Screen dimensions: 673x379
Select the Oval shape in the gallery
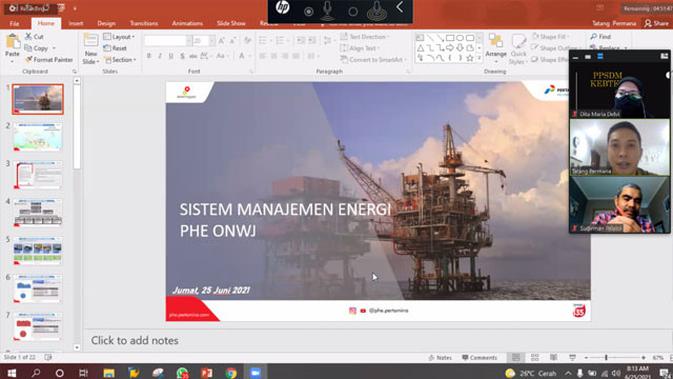tap(460, 38)
